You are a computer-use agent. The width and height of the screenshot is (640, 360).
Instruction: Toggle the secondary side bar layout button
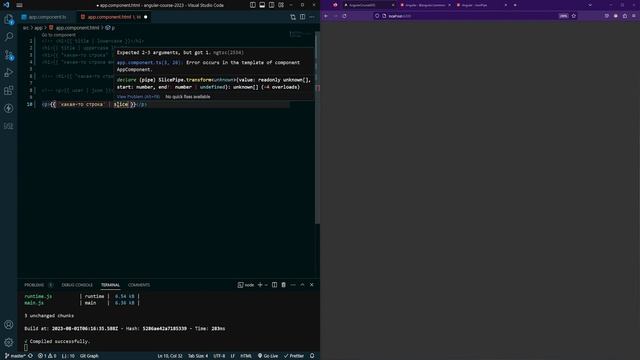coord(271,5)
